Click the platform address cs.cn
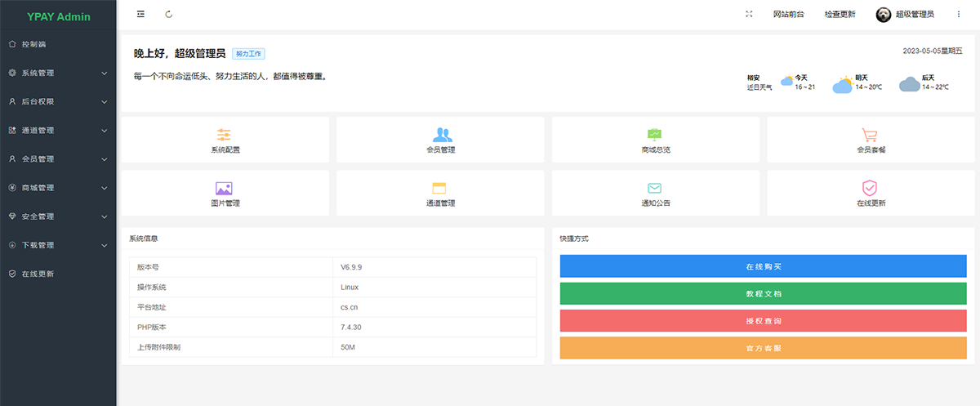Viewport: 980px width, 406px height. coord(350,307)
